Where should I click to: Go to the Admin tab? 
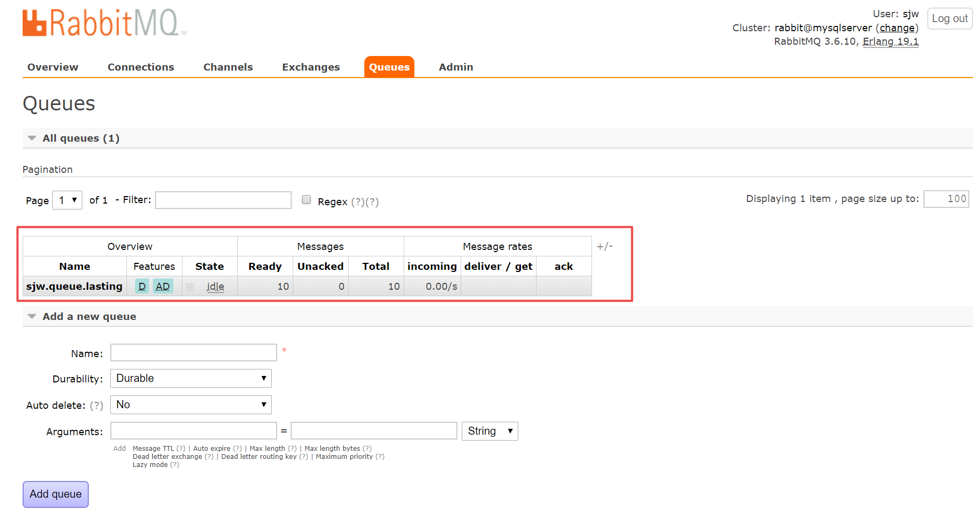(x=456, y=67)
